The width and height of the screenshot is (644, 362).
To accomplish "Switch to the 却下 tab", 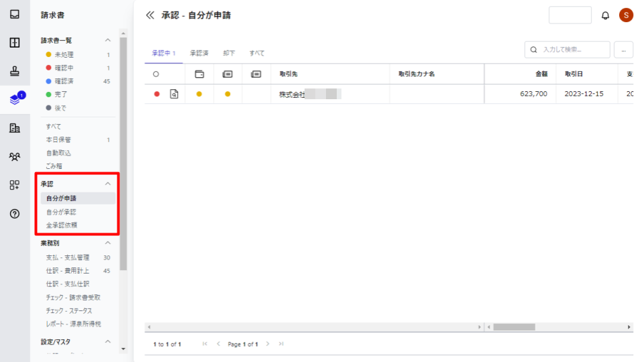I will point(229,54).
